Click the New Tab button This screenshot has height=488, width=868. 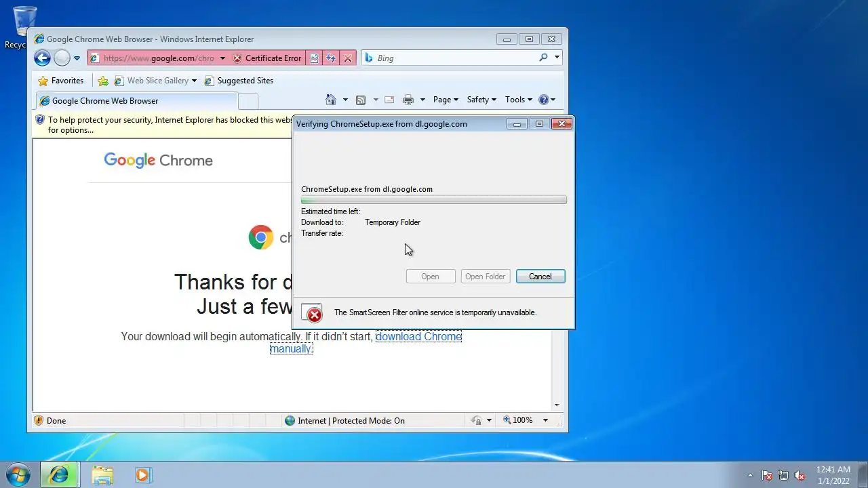248,101
